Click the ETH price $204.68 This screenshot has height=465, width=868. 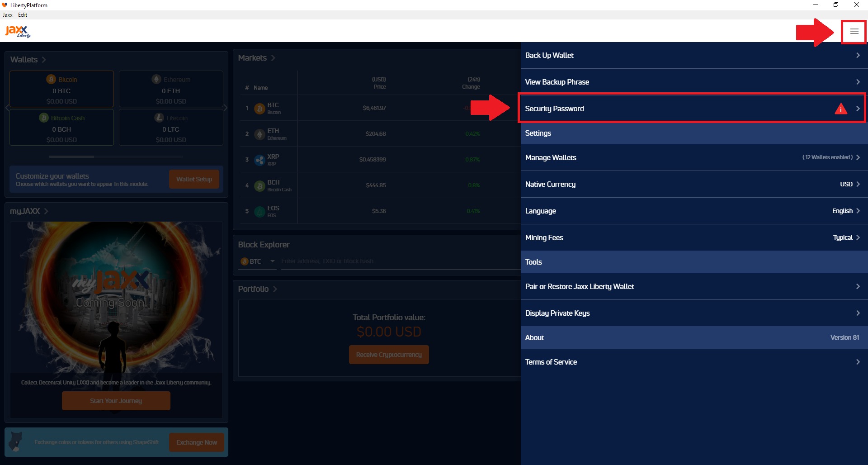(x=376, y=133)
